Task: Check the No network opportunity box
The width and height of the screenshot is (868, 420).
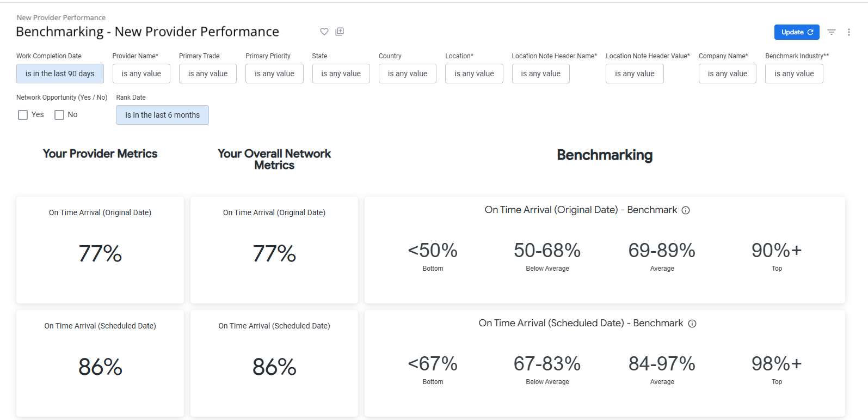Action: [x=59, y=115]
